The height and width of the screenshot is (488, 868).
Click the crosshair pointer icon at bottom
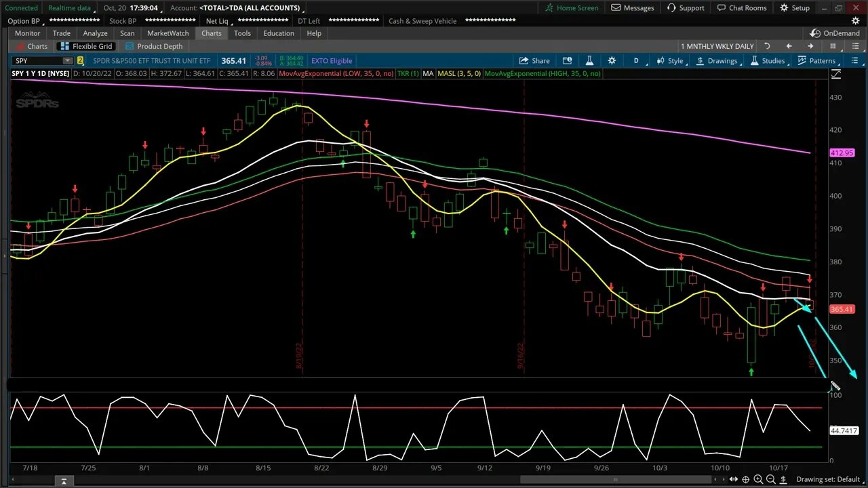[x=746, y=479]
